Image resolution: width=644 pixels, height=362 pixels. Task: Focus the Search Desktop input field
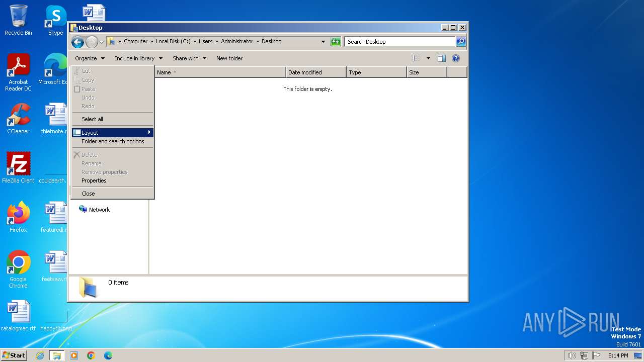click(x=400, y=42)
